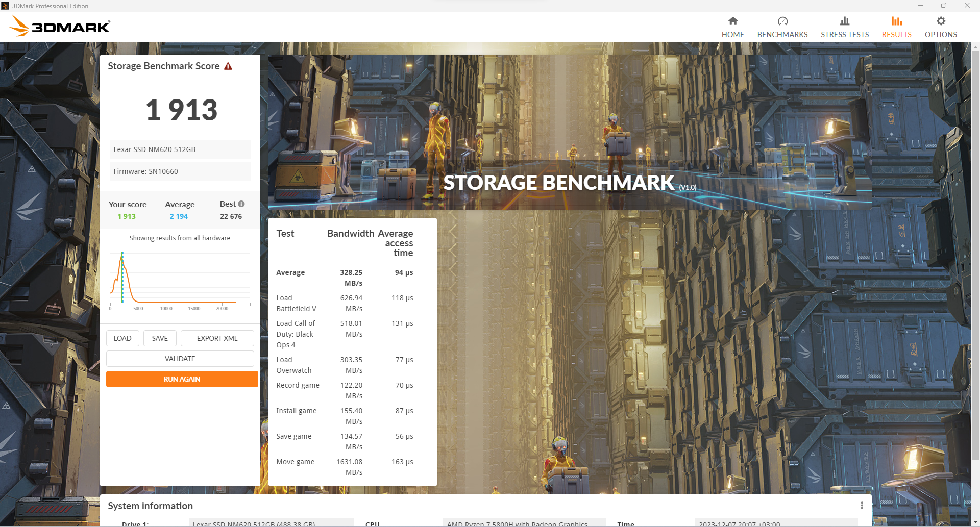The width and height of the screenshot is (980, 527).
Task: Close the 3DMark window
Action: (x=967, y=6)
